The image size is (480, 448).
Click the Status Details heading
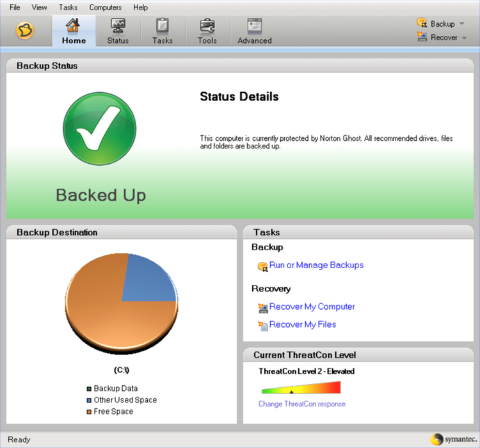coord(239,97)
